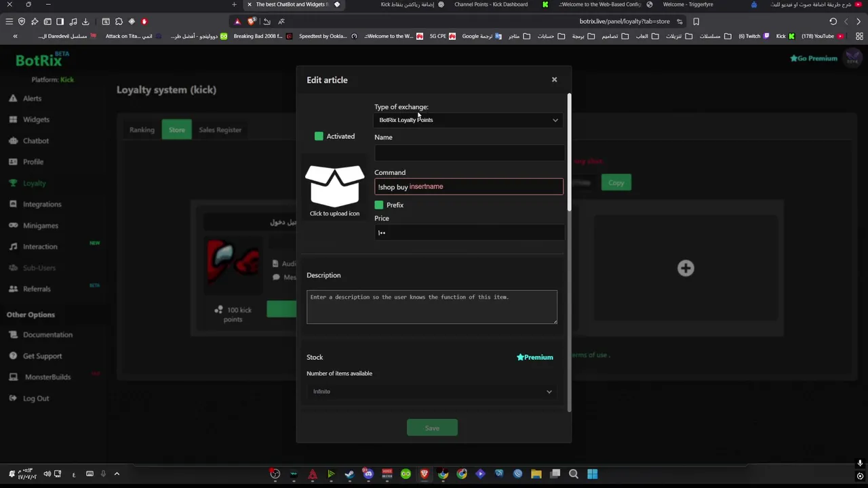Click the BotRix logo
This screenshot has width=868, height=488.
pyautogui.click(x=42, y=60)
